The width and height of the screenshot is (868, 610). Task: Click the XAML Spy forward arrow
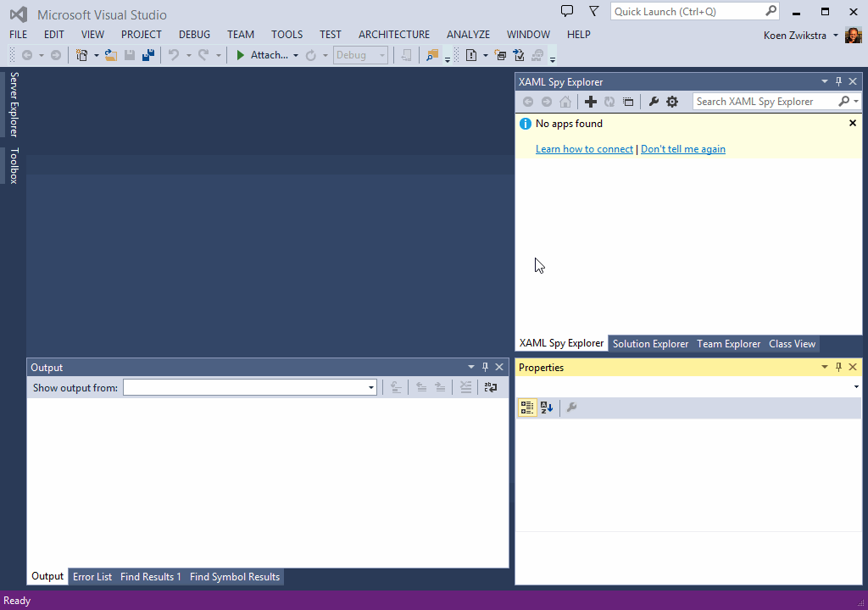(x=547, y=102)
